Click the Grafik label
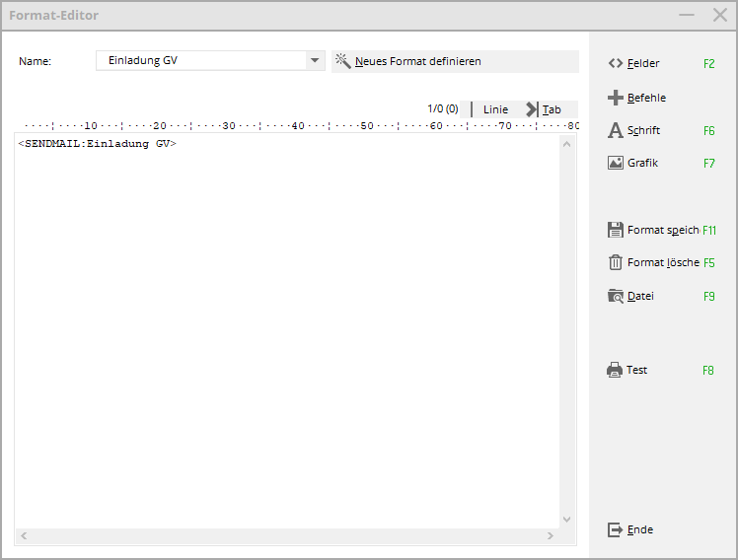This screenshot has width=738, height=560. [x=642, y=163]
